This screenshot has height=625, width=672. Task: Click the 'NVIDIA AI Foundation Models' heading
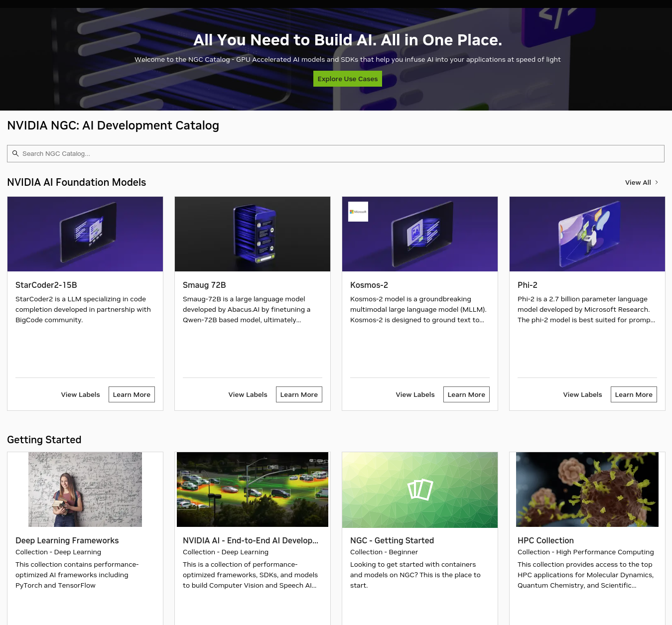tap(77, 182)
